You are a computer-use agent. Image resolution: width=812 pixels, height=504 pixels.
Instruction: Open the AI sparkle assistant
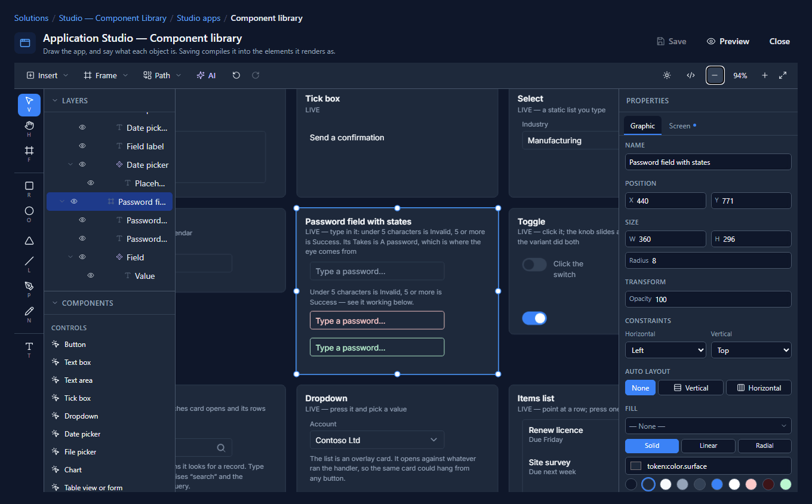pos(206,76)
